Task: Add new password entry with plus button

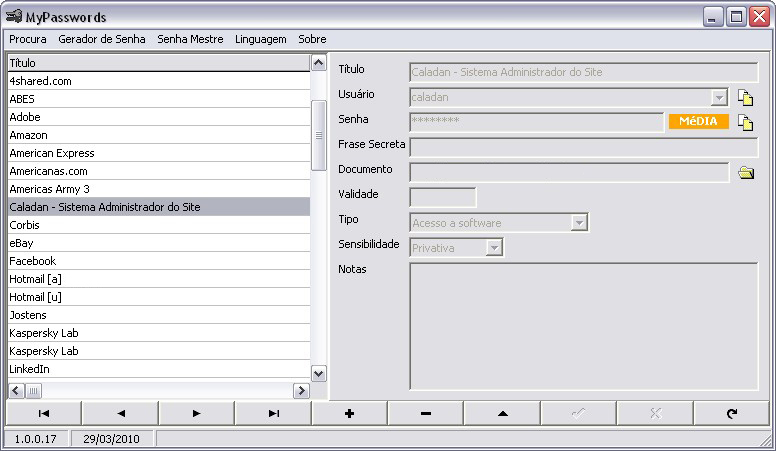Action: click(x=349, y=413)
